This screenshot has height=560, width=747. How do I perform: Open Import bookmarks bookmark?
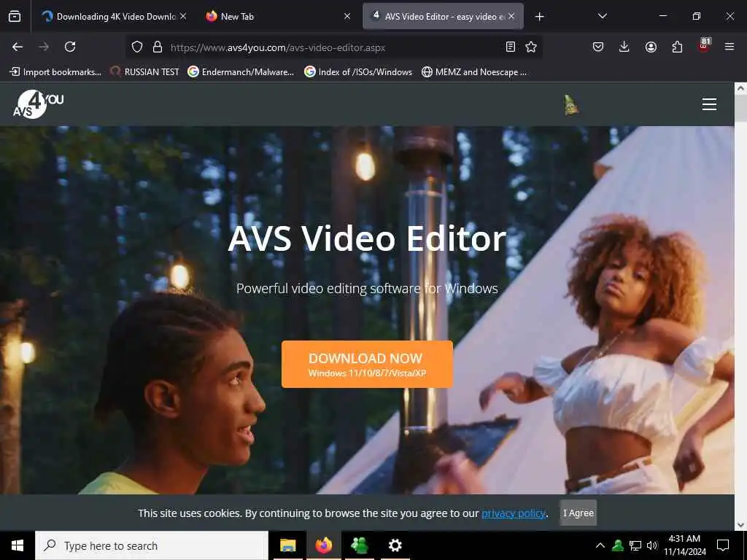point(55,72)
